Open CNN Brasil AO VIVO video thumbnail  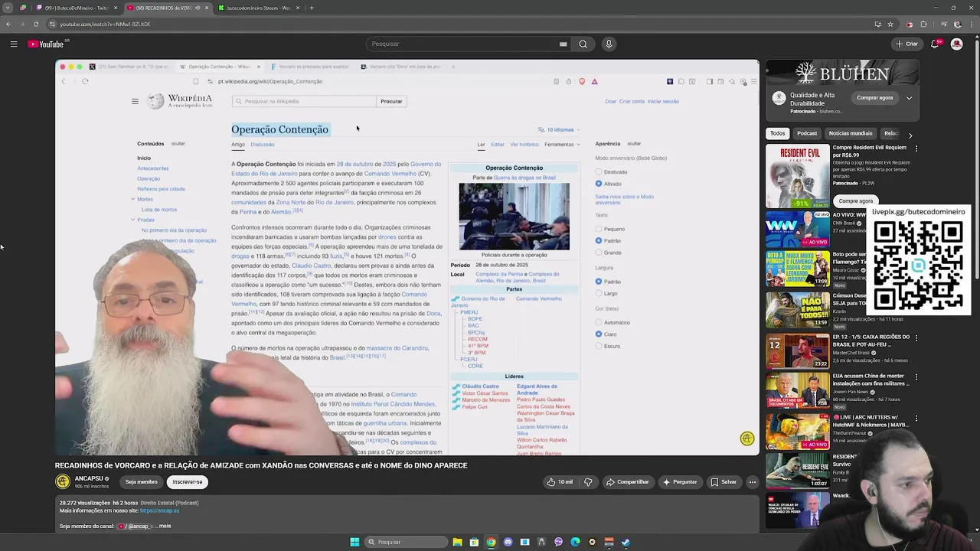point(797,229)
